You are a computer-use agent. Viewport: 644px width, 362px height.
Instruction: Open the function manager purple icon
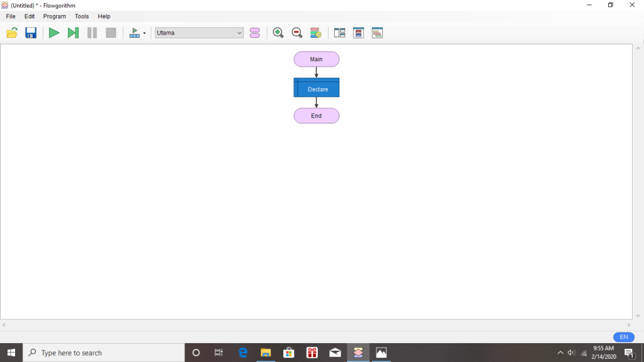(x=255, y=33)
